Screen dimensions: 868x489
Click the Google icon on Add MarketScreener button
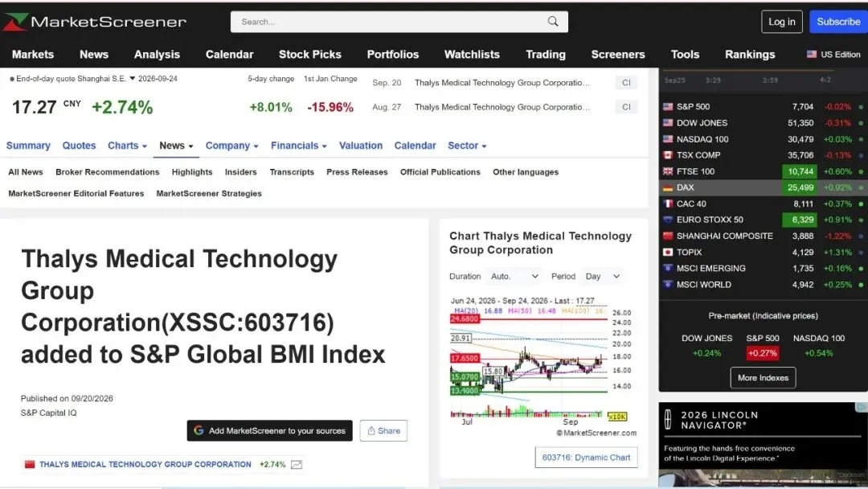pyautogui.click(x=199, y=430)
